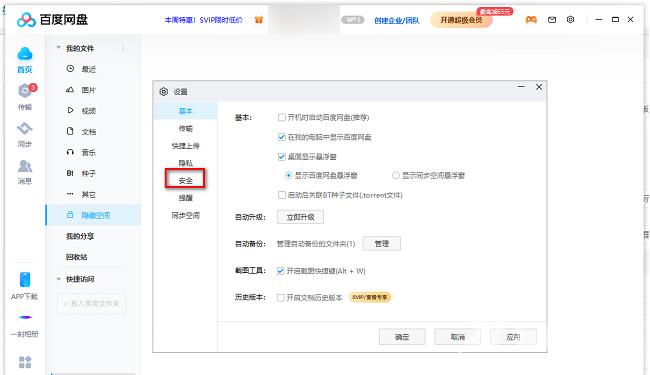
Task: Open 我的分享 my shares
Action: click(80, 236)
